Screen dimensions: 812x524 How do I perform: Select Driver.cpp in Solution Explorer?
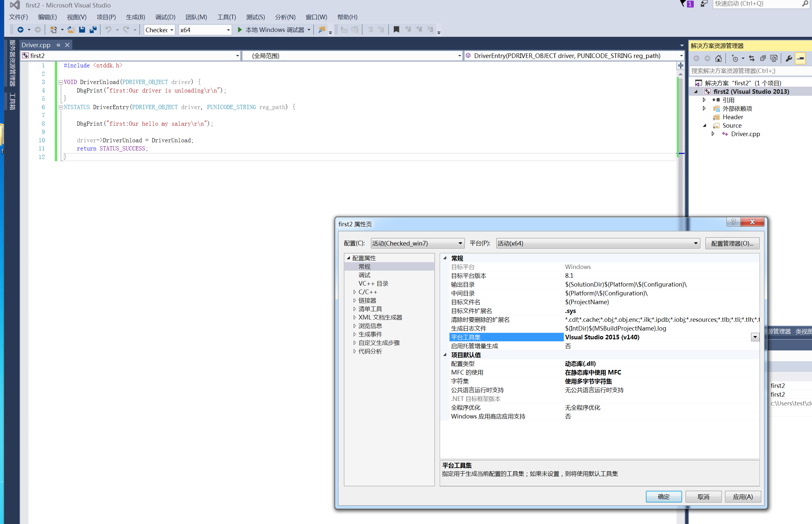[x=745, y=134]
